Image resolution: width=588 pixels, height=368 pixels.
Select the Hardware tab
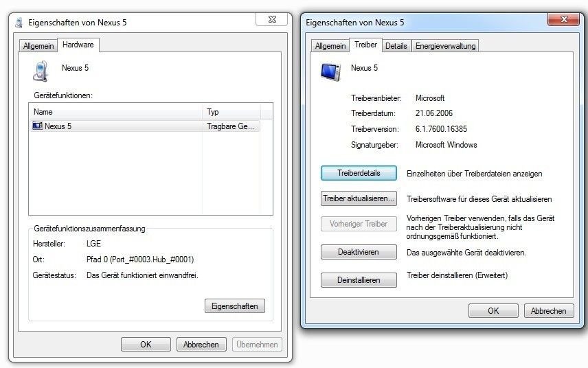click(78, 45)
